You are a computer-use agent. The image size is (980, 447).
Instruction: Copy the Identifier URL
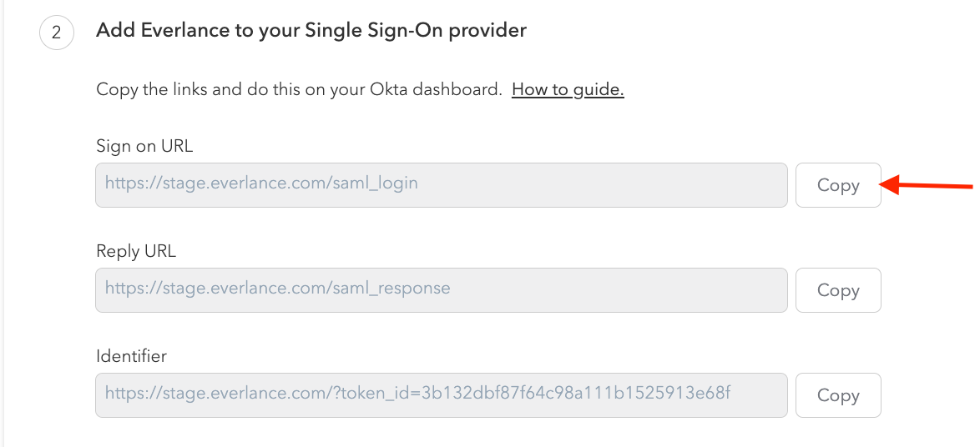coord(838,395)
